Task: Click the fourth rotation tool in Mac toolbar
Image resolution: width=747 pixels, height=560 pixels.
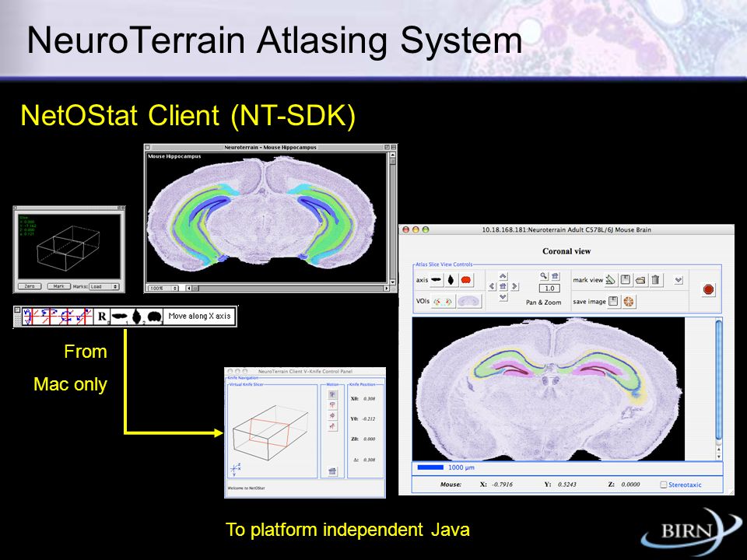Action: tap(84, 317)
